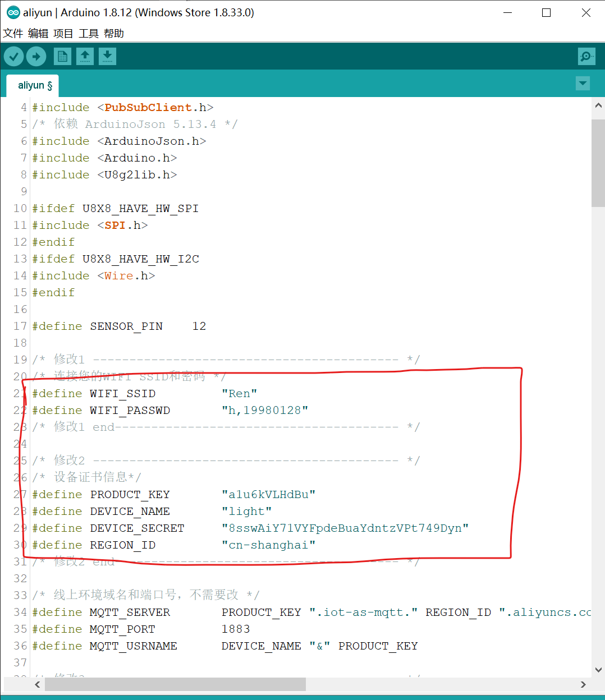Click the Verify (checkmark) button

[13, 57]
